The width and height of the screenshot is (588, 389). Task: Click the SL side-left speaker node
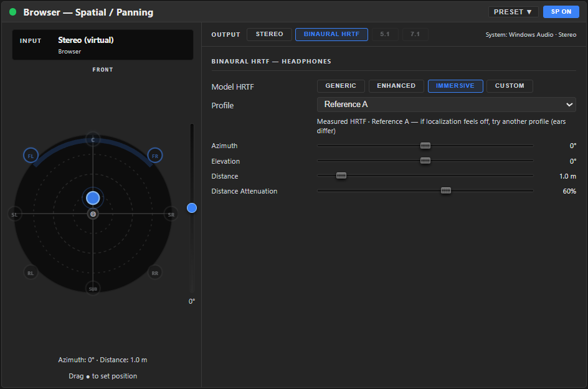tap(14, 214)
